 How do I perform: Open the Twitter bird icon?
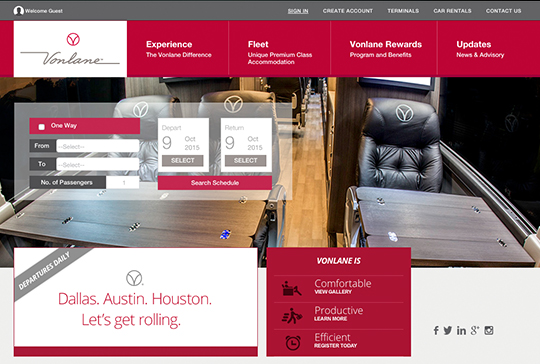447,331
